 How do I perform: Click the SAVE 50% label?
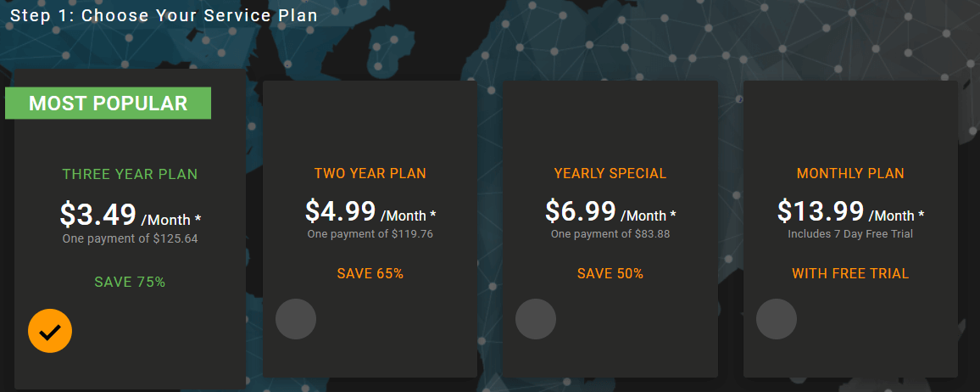click(x=610, y=273)
